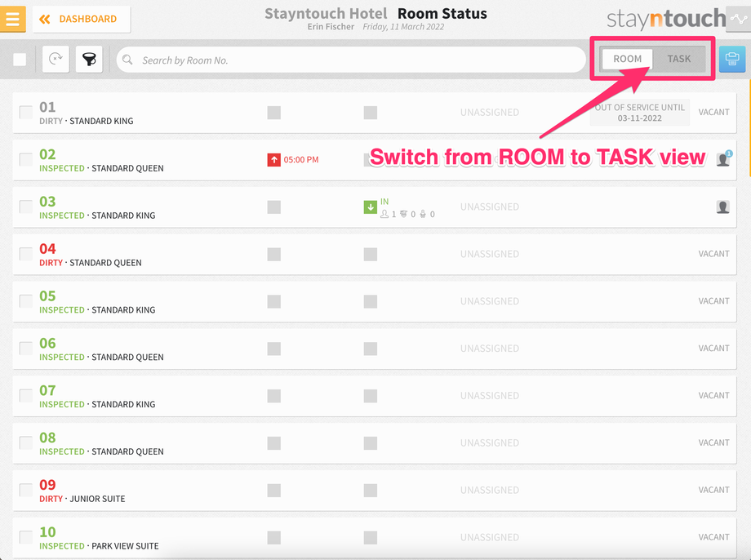Click UNASSIGNED in room 01 row
The height and width of the screenshot is (560, 751).
pyautogui.click(x=490, y=112)
